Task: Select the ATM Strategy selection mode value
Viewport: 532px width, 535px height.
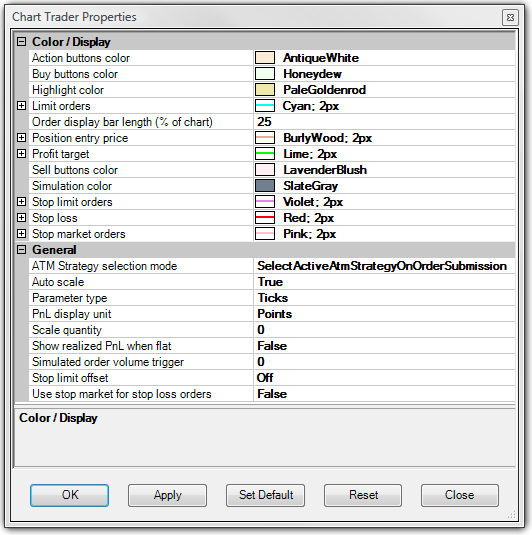Action: click(384, 266)
